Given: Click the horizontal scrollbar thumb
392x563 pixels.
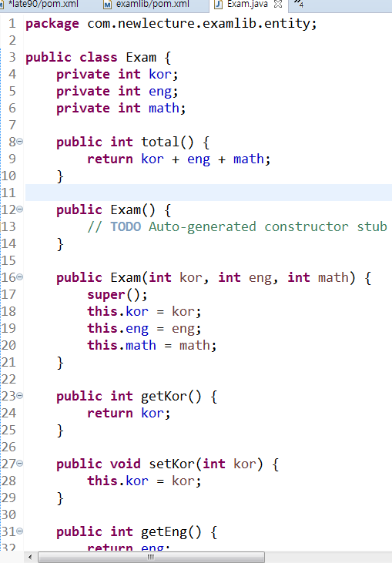Looking at the screenshot, I should pyautogui.click(x=151, y=558).
